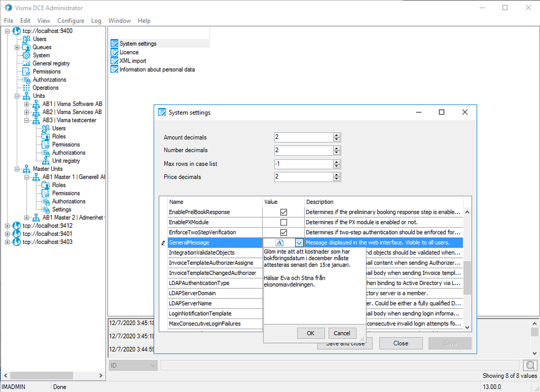540x392 pixels.
Task: Decrease the Number decimals spinner value
Action: [x=336, y=152]
